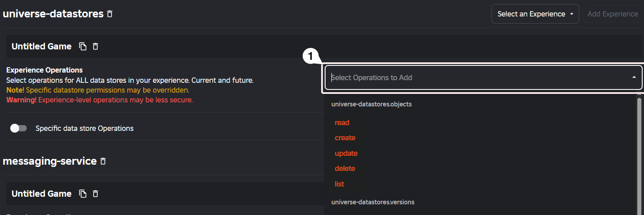Viewport: 644px width, 215px height.
Task: Remove Untitled Game from universe-datastores
Action: pos(95,46)
